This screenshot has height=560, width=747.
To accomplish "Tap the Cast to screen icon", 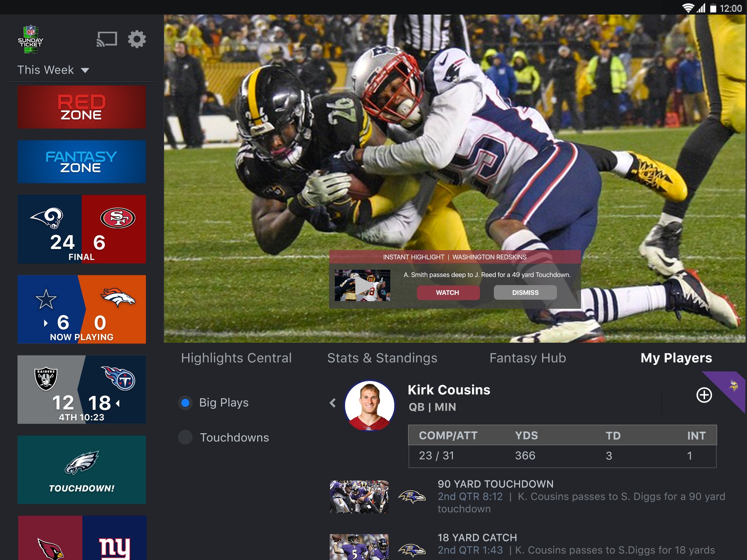I will (x=107, y=39).
